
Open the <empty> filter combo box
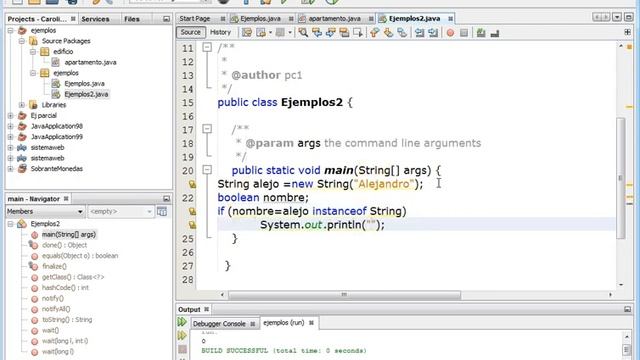tap(121, 211)
